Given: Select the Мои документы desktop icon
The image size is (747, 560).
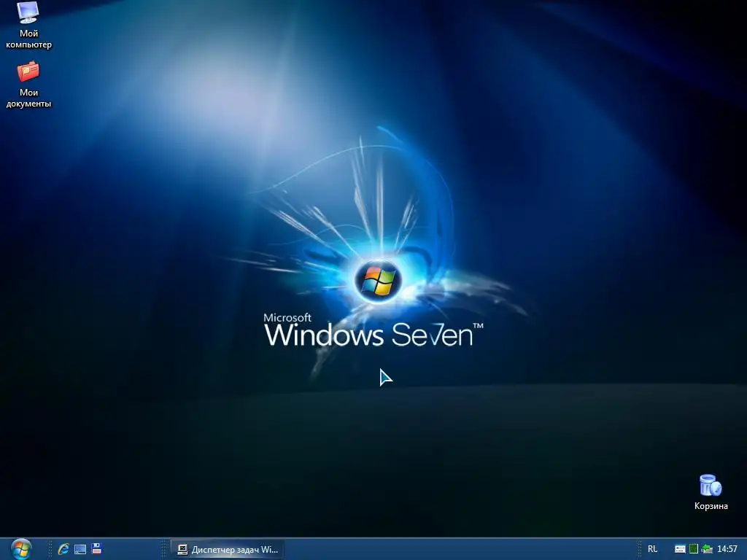Looking at the screenshot, I should pyautogui.click(x=28, y=85).
